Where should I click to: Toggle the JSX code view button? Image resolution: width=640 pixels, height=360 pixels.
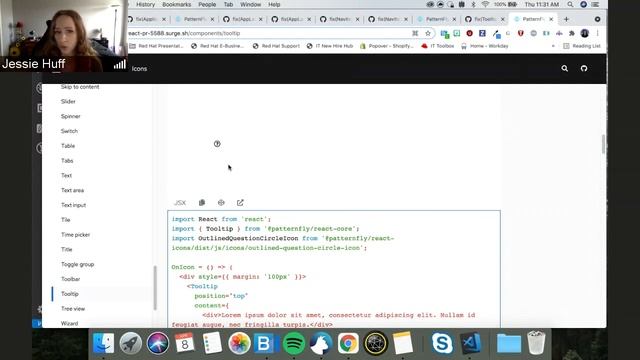point(180,202)
